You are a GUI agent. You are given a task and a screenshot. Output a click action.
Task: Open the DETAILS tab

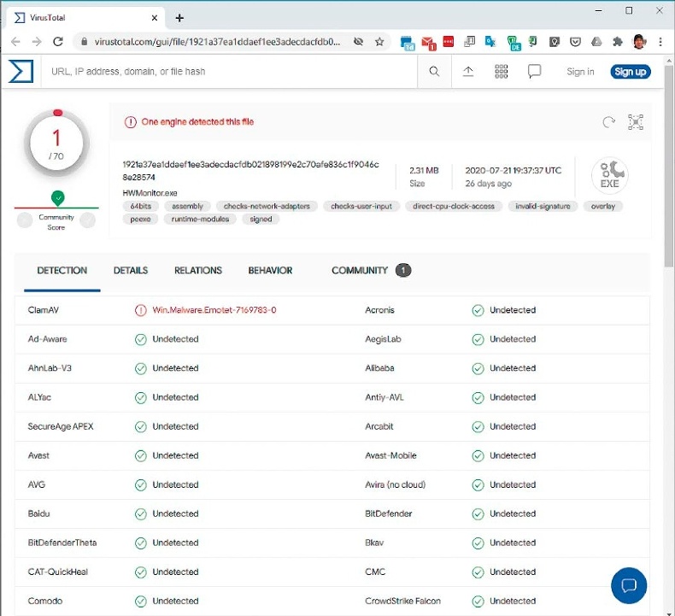point(131,270)
